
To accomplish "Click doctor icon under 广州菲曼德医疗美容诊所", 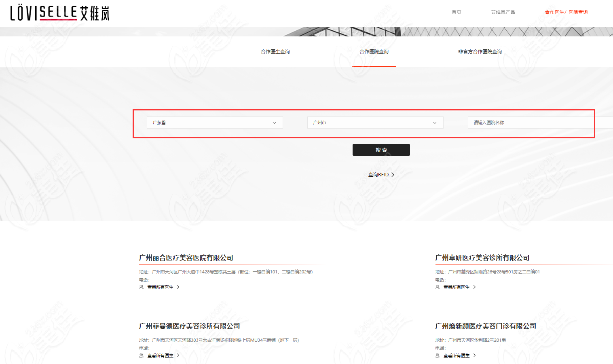I will pos(142,356).
